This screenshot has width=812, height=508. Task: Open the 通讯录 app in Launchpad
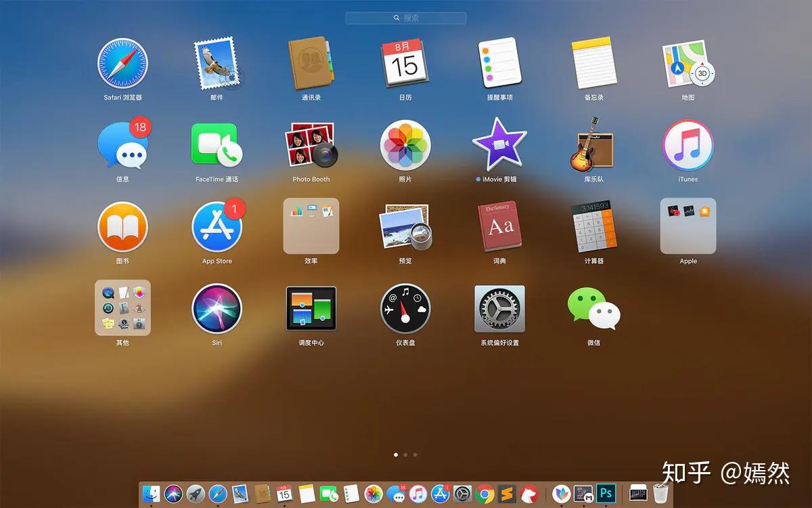point(311,63)
